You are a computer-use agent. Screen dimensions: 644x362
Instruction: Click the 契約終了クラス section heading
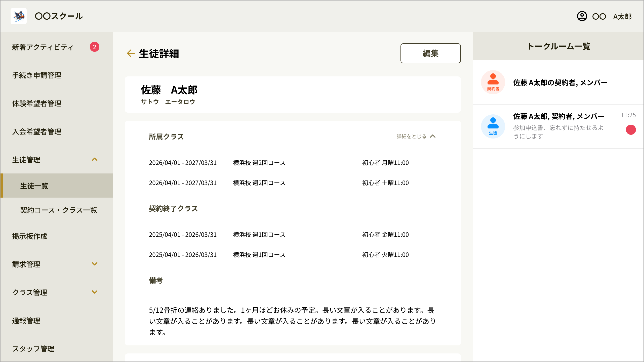tap(173, 208)
